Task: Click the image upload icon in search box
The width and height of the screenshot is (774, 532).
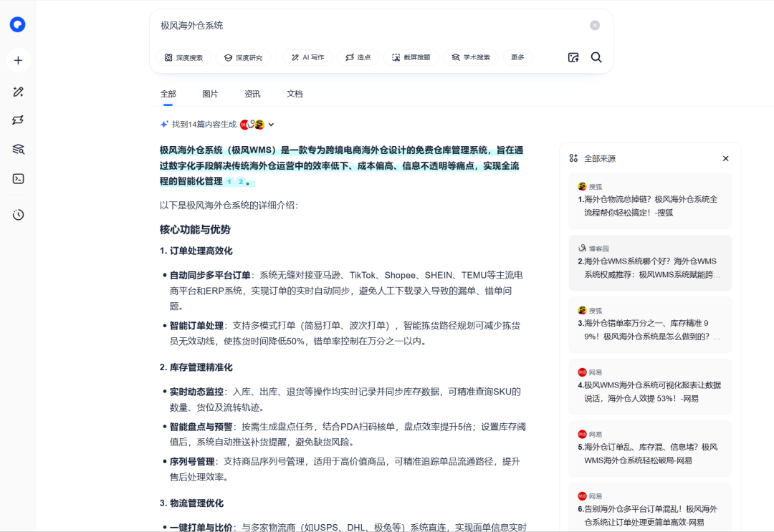Action: coord(573,57)
